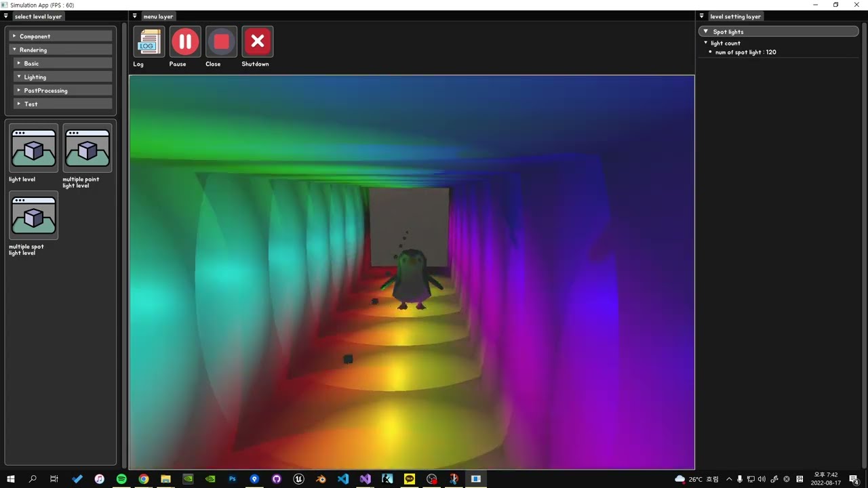Open File Explorer from the taskbar
868x488 pixels.
point(165,479)
